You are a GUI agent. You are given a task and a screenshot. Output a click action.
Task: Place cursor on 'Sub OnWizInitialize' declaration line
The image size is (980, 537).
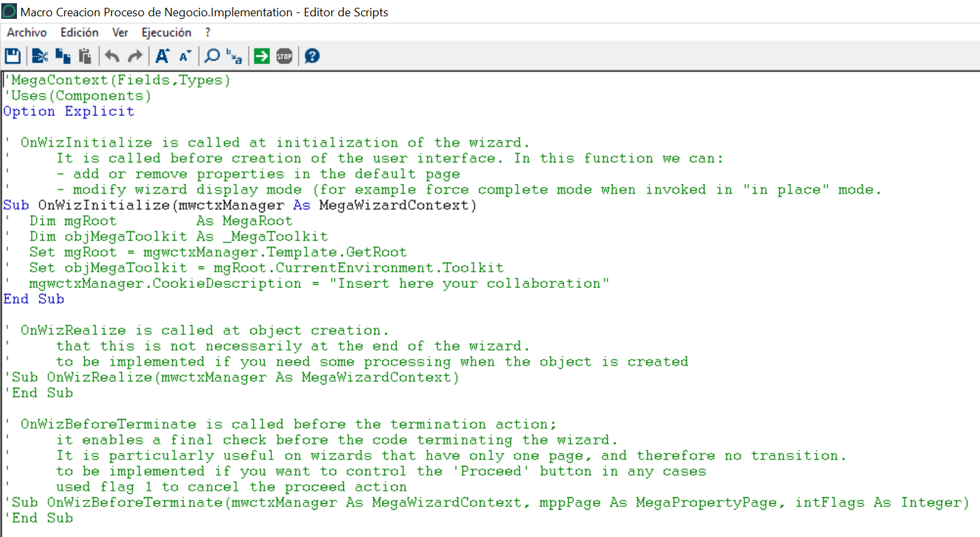click(240, 205)
